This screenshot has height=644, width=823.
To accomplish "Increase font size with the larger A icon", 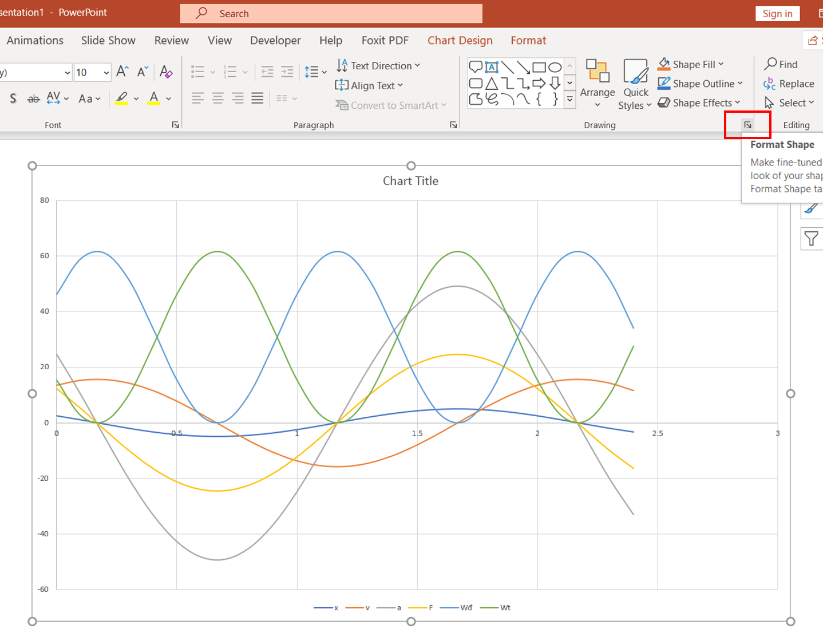I will [122, 72].
